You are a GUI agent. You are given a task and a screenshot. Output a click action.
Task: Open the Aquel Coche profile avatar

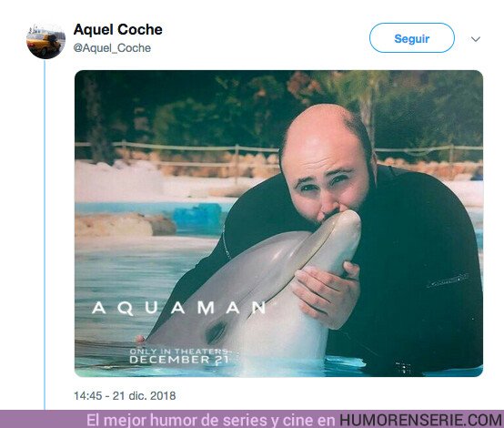(45, 41)
